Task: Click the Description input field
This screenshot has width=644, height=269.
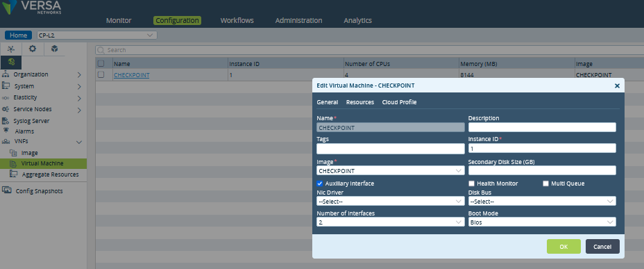Action: (x=542, y=127)
